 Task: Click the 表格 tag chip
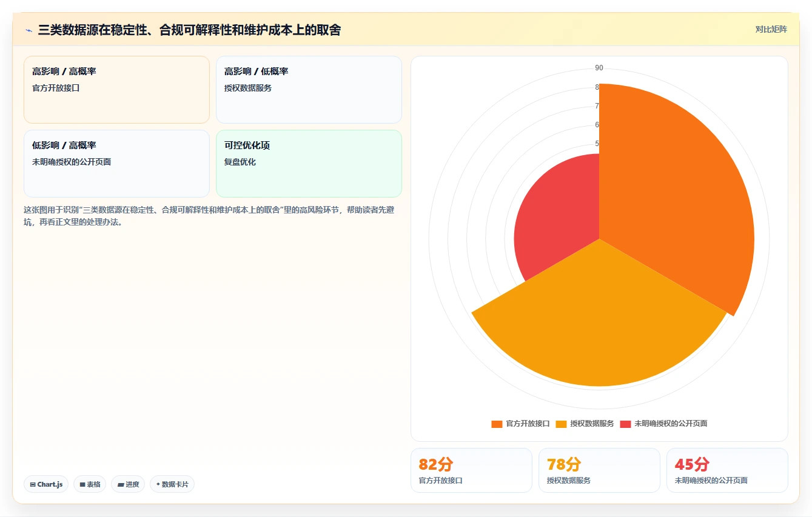[x=90, y=484]
